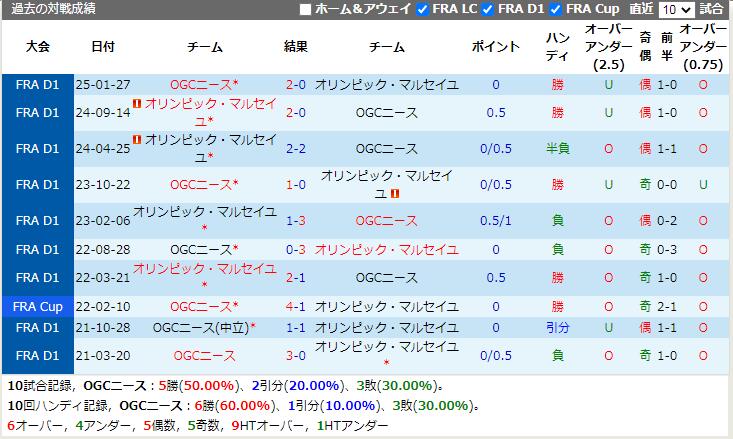Screen dimensions: 733x439
Task: Click home team OGCニース in the 25-01-27 row
Action: pyautogui.click(x=204, y=84)
